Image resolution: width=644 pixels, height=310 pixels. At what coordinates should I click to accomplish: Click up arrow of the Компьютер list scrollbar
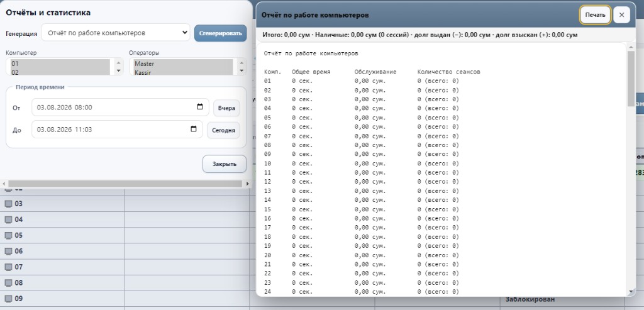(x=119, y=63)
